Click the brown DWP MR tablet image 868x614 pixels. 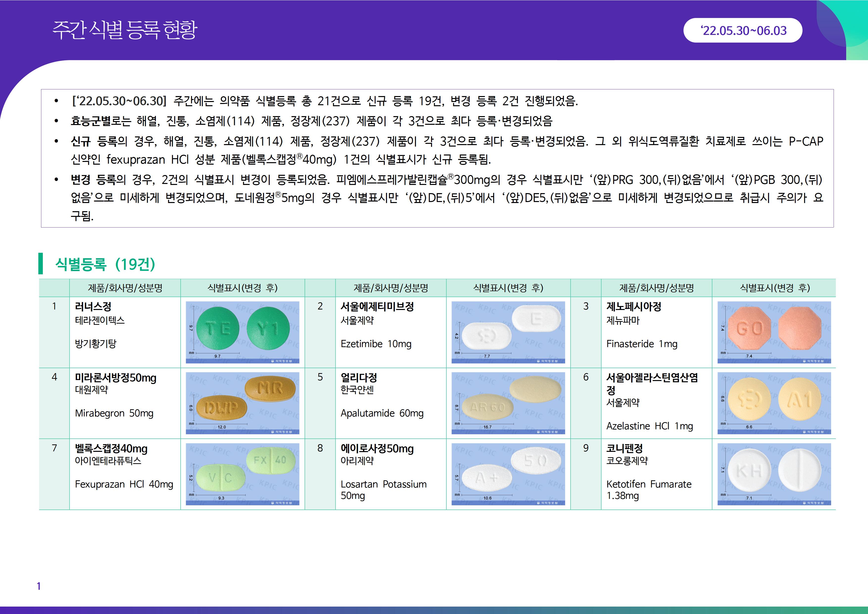tap(242, 403)
